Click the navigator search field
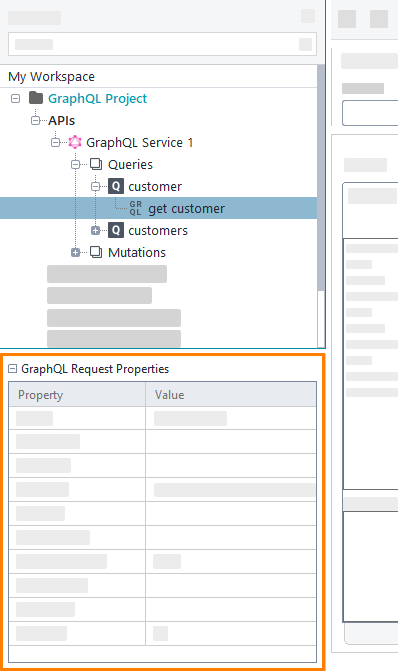Viewport: 398px width, 671px height. point(162,44)
